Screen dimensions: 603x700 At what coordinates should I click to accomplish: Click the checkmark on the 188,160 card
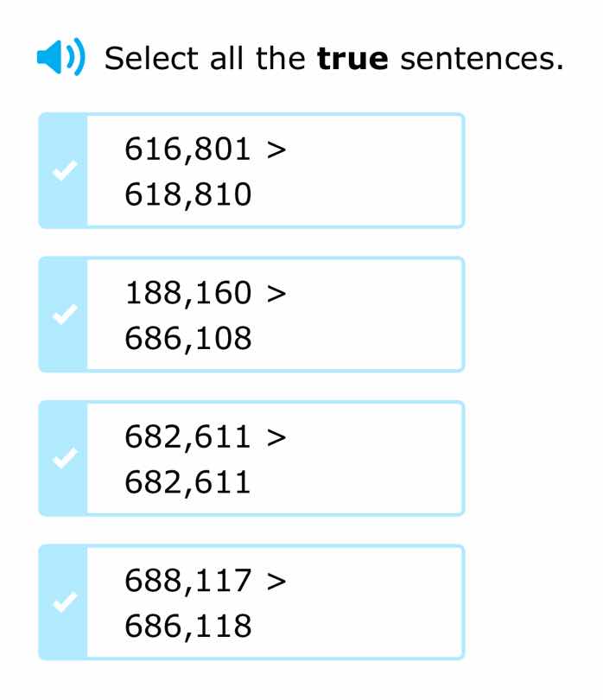pyautogui.click(x=62, y=314)
